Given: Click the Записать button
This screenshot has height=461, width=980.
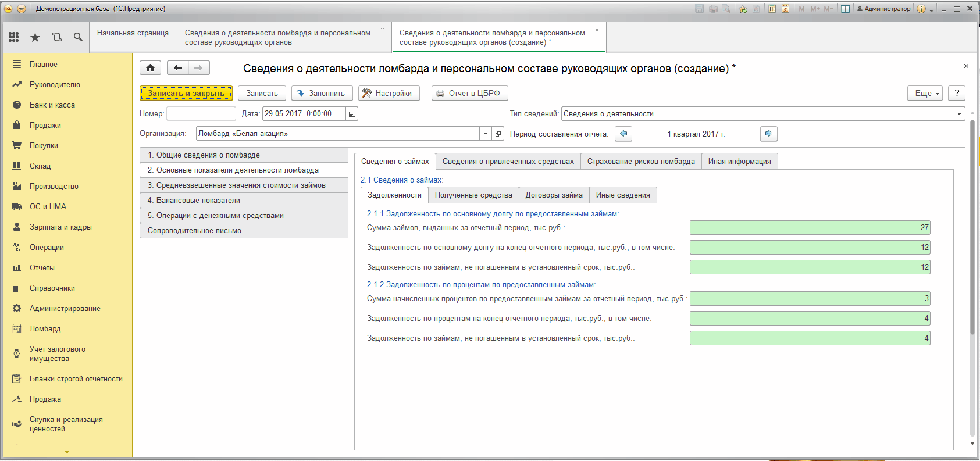Looking at the screenshot, I should pos(262,93).
